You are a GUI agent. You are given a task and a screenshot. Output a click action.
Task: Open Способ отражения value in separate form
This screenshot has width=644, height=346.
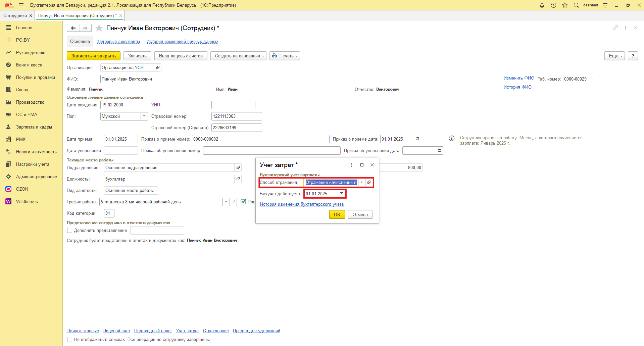[369, 182]
